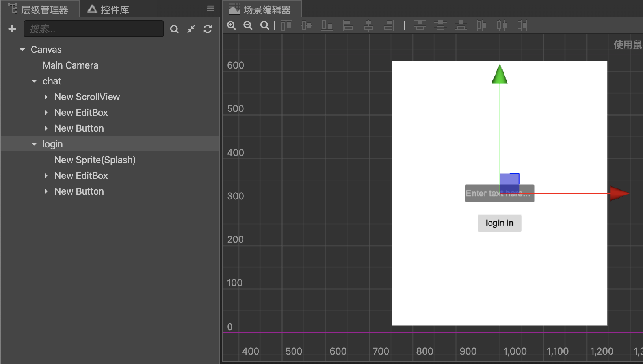The image size is (643, 364).
Task: Select the Main Camera node
Action: pos(70,65)
